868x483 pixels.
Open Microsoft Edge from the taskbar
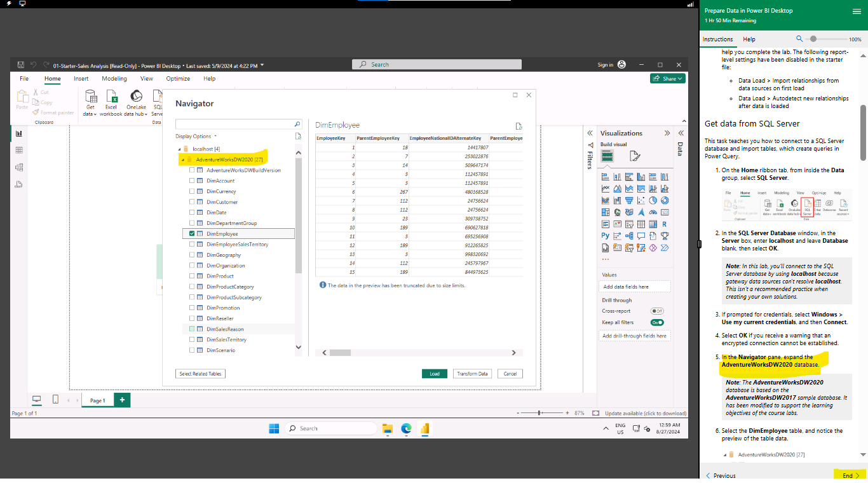click(x=405, y=428)
